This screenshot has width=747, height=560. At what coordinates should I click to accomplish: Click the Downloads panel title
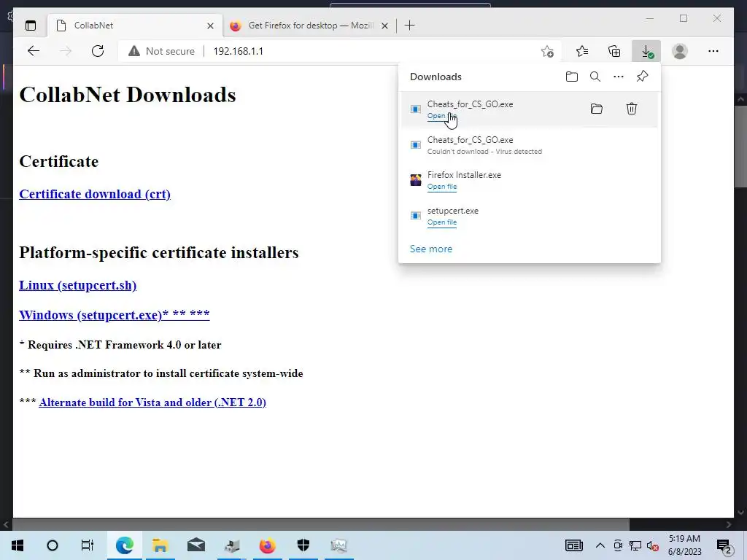[436, 77]
